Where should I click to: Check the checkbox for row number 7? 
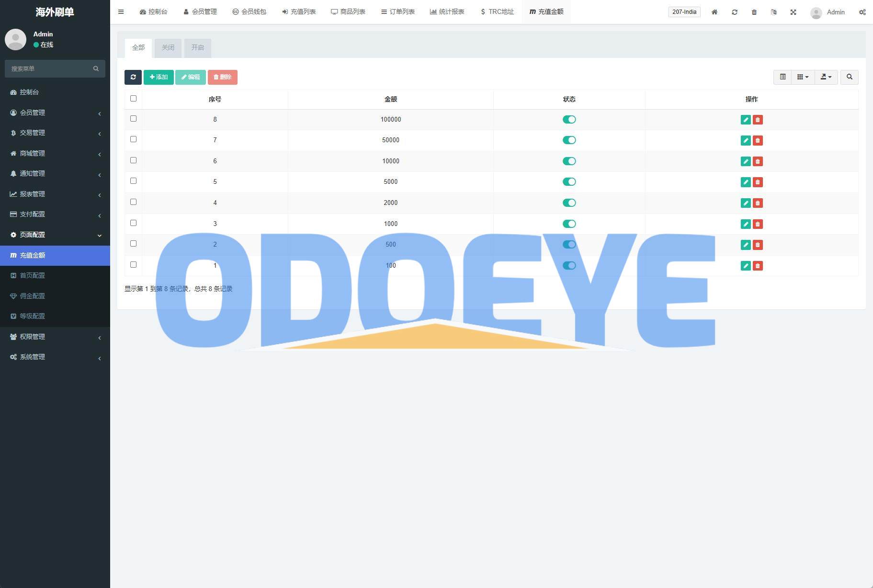click(x=133, y=139)
